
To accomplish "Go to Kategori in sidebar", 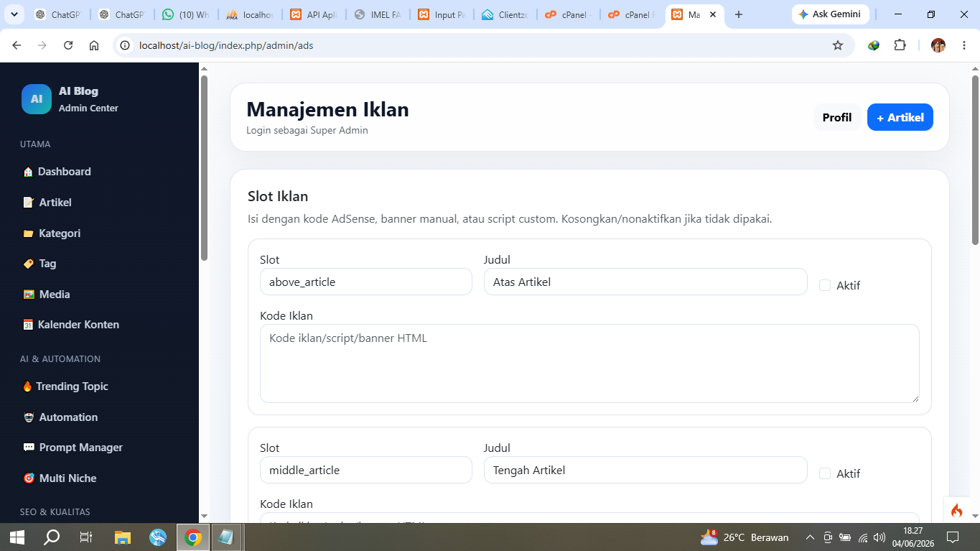I will (52, 233).
